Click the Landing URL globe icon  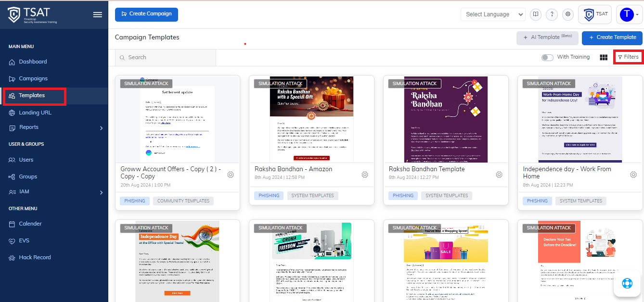12,113
